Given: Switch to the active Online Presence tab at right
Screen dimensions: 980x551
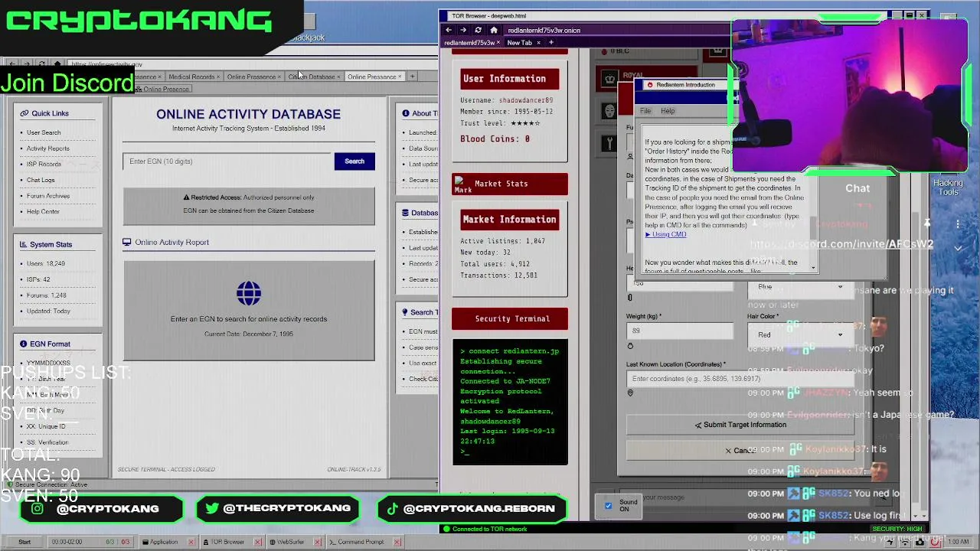Looking at the screenshot, I should pos(374,77).
